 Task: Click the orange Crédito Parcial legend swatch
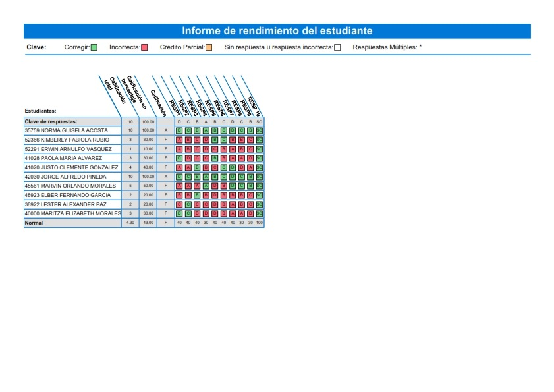209,47
